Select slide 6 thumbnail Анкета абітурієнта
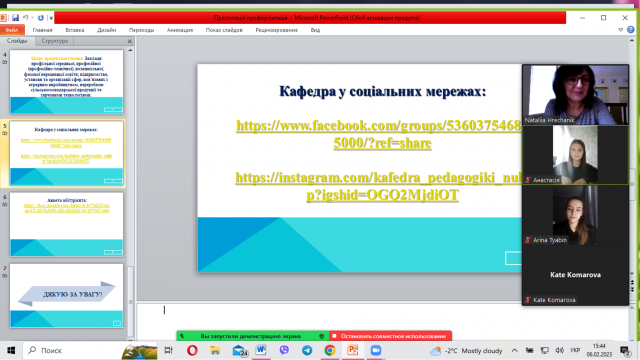This screenshot has height=360, width=640. coord(67,224)
